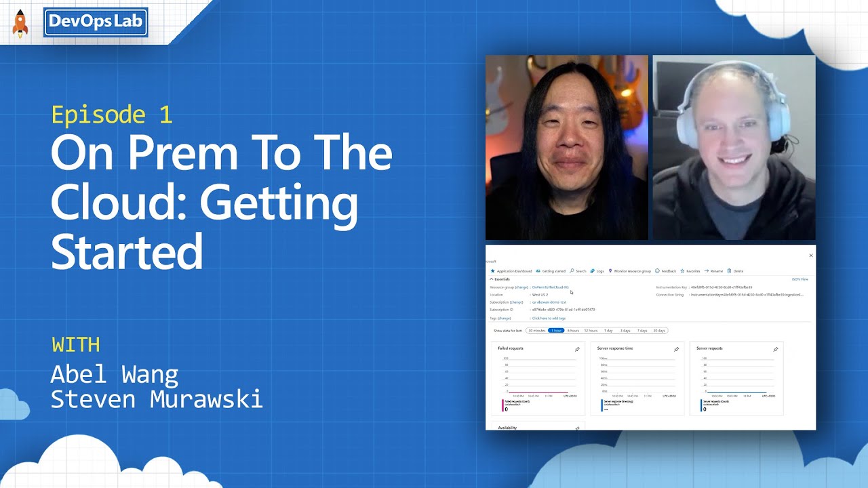This screenshot has width=868, height=488.
Task: Select the Subscription ID value text
Action: click(564, 310)
